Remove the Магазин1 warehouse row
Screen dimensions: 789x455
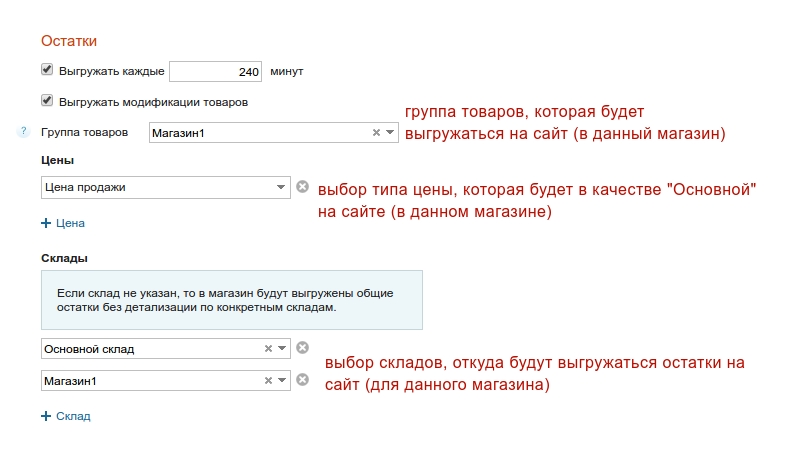coord(302,380)
